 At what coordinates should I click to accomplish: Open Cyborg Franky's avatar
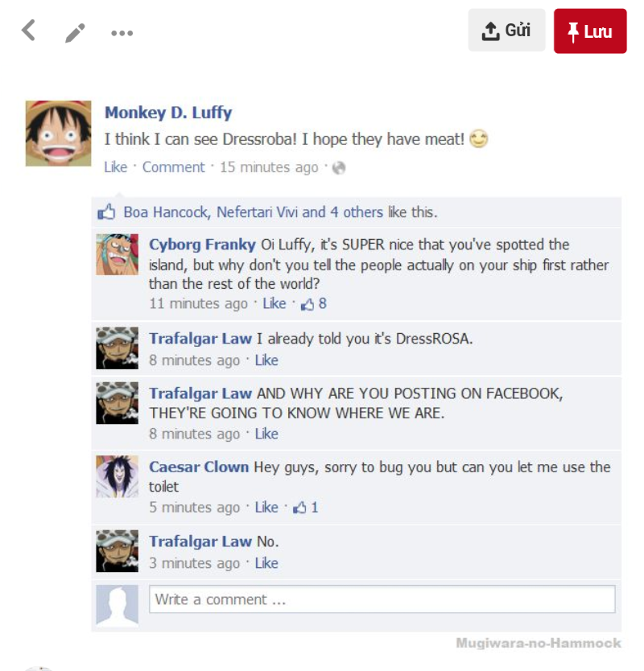(x=117, y=254)
